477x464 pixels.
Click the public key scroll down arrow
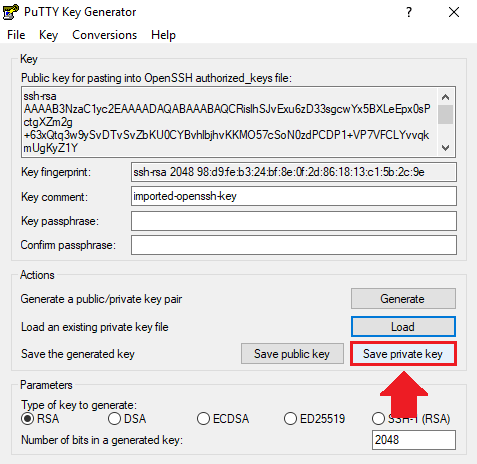pyautogui.click(x=445, y=148)
